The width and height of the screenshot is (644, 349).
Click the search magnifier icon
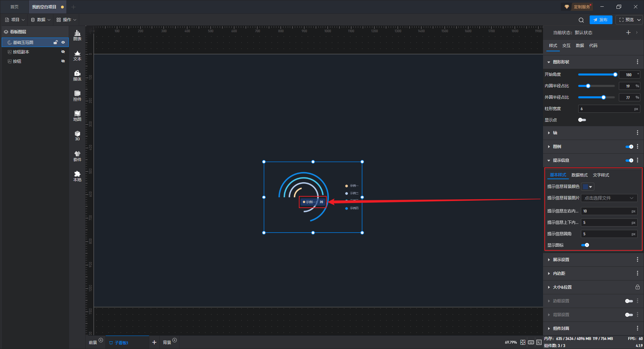click(x=581, y=20)
